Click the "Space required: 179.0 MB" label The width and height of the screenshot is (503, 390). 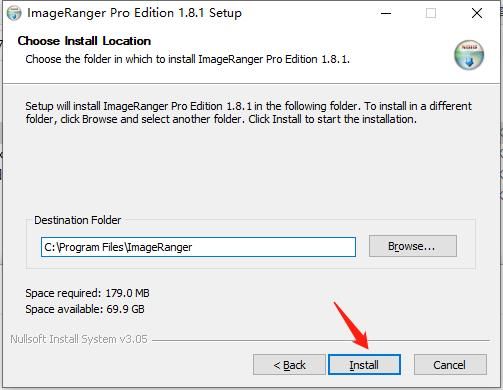(87, 293)
